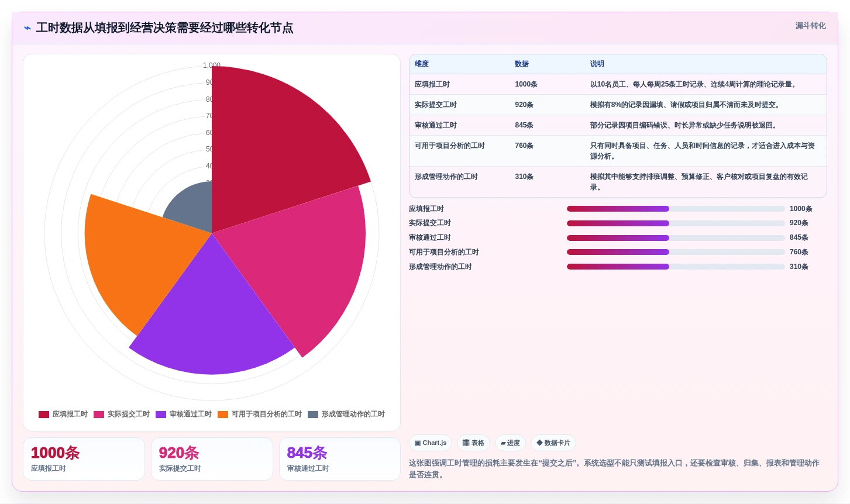This screenshot has height=504, width=850.
Task: Click the Chart.js tag
Action: (431, 443)
